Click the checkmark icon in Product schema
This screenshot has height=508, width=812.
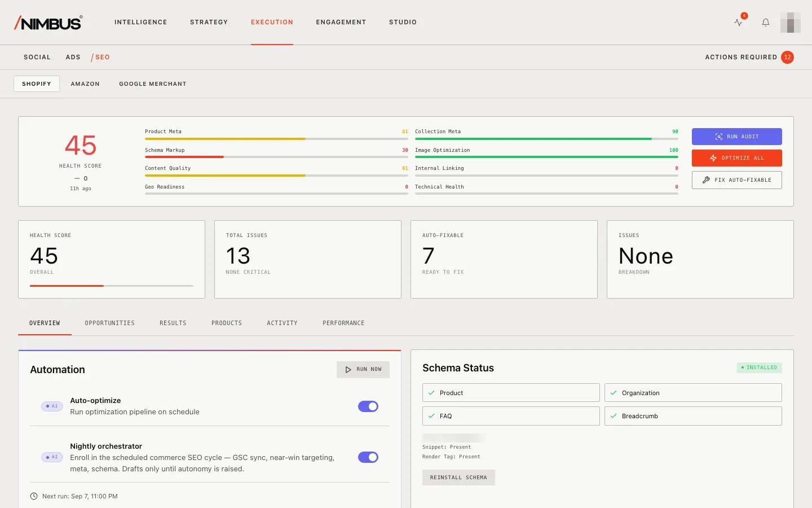(x=431, y=393)
